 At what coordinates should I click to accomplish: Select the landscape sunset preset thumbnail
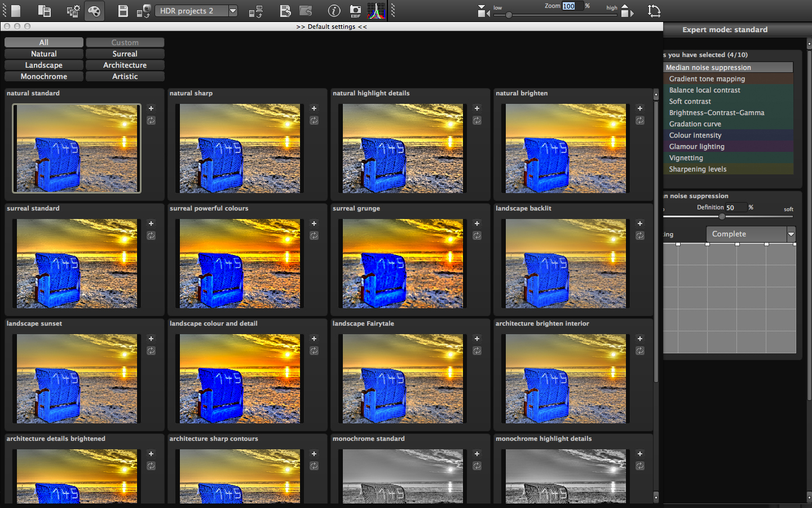click(77, 379)
